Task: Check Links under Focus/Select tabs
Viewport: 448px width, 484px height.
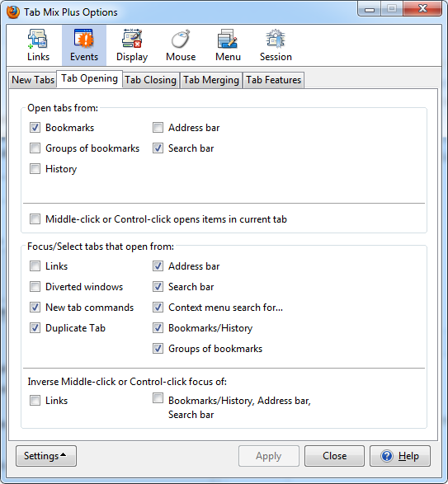Action: click(x=35, y=266)
